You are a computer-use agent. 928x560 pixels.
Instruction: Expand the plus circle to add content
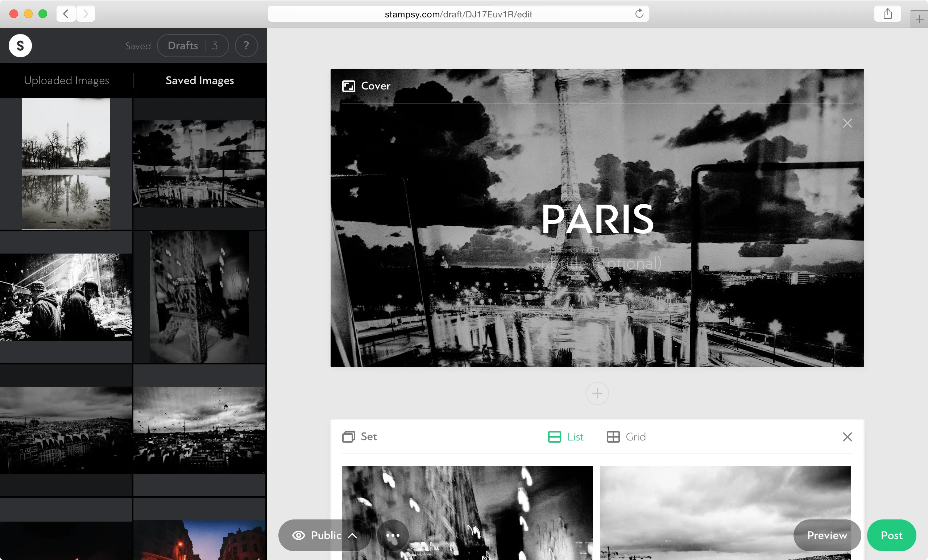(597, 393)
